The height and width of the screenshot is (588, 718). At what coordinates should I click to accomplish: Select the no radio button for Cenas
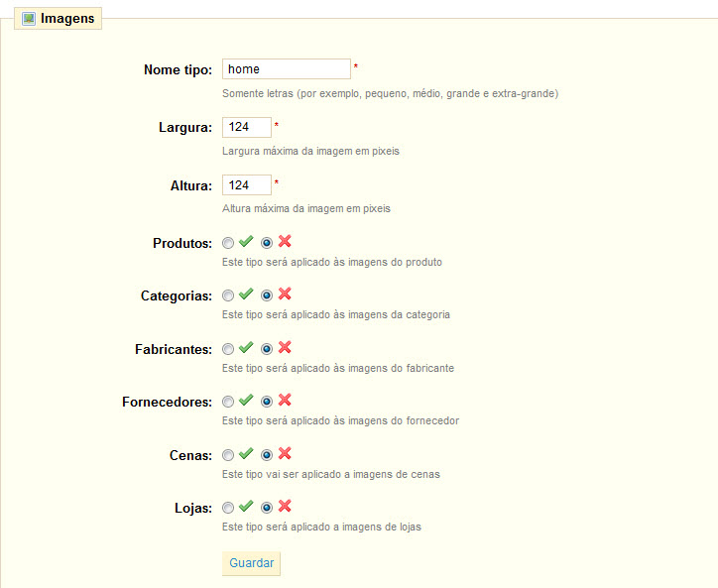[267, 455]
